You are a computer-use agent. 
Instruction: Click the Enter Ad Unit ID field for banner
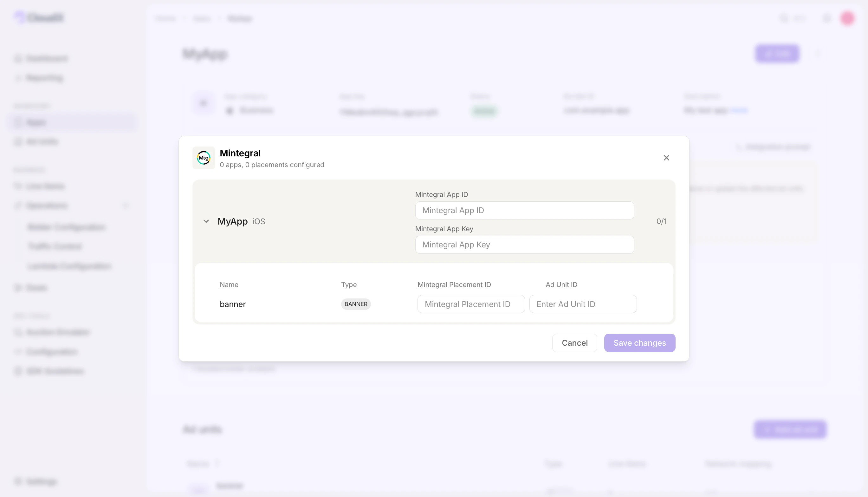pos(583,304)
